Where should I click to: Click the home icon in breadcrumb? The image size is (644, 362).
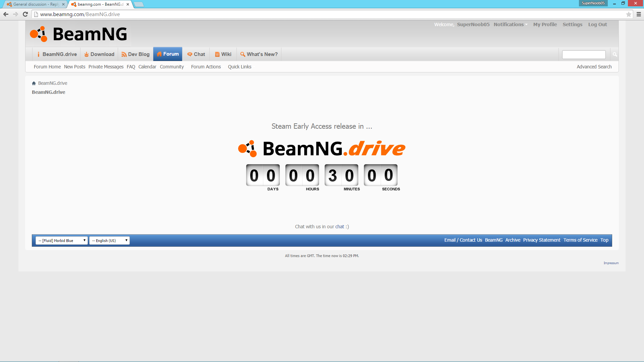click(34, 83)
